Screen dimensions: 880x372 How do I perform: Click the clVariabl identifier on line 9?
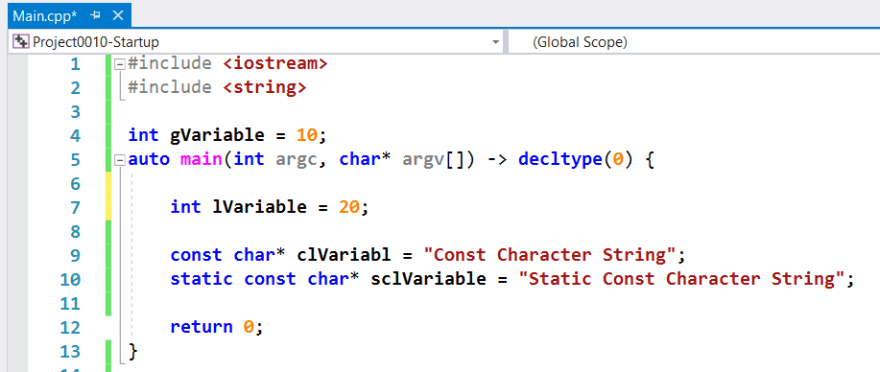coord(343,255)
